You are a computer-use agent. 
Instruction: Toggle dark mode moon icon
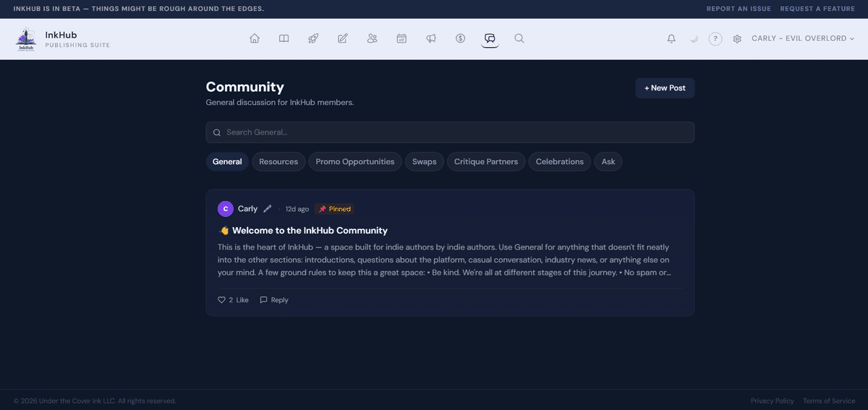694,39
